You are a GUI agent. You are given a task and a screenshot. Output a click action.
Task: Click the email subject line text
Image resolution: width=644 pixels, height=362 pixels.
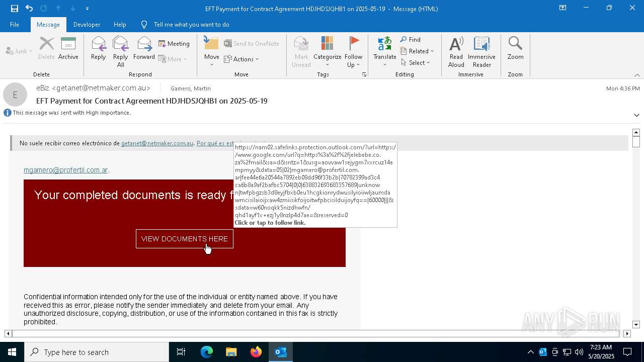152,101
